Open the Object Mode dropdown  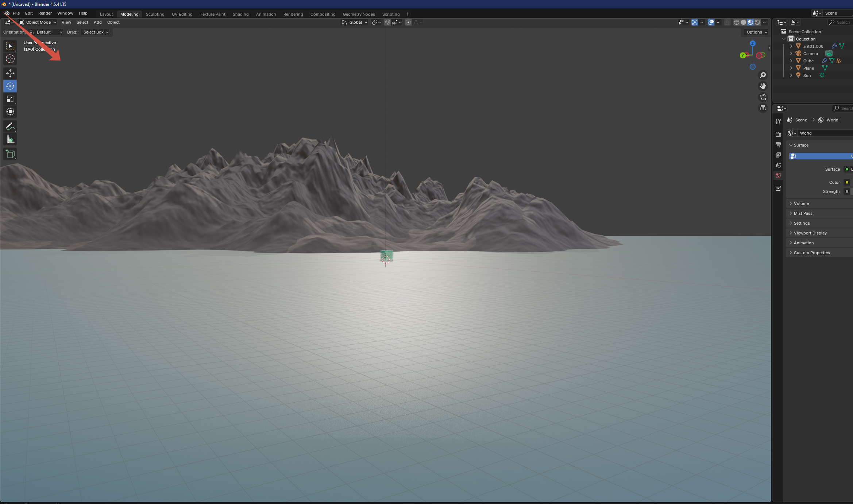[x=38, y=22]
